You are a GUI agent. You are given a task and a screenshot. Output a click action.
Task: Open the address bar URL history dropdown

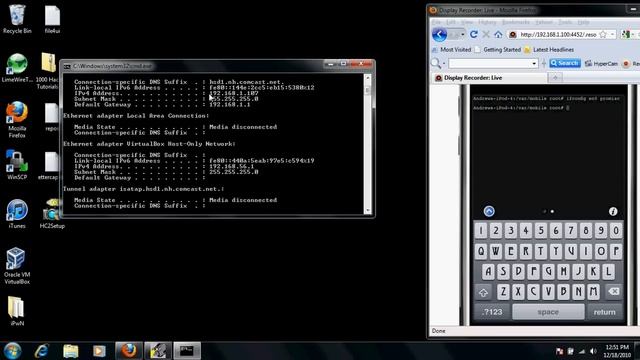pyautogui.click(x=613, y=35)
